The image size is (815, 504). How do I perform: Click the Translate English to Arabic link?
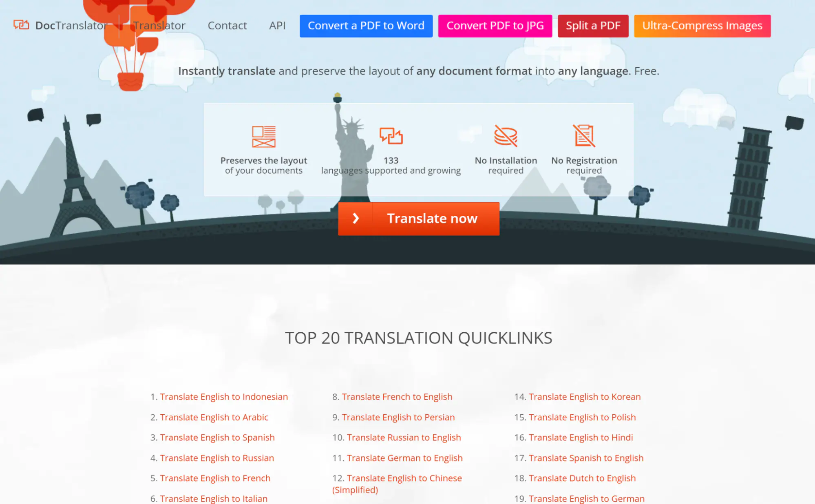tap(214, 417)
